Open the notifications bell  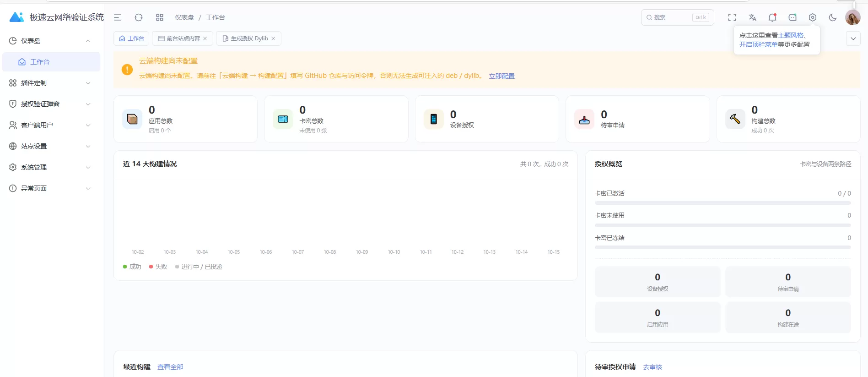point(772,17)
